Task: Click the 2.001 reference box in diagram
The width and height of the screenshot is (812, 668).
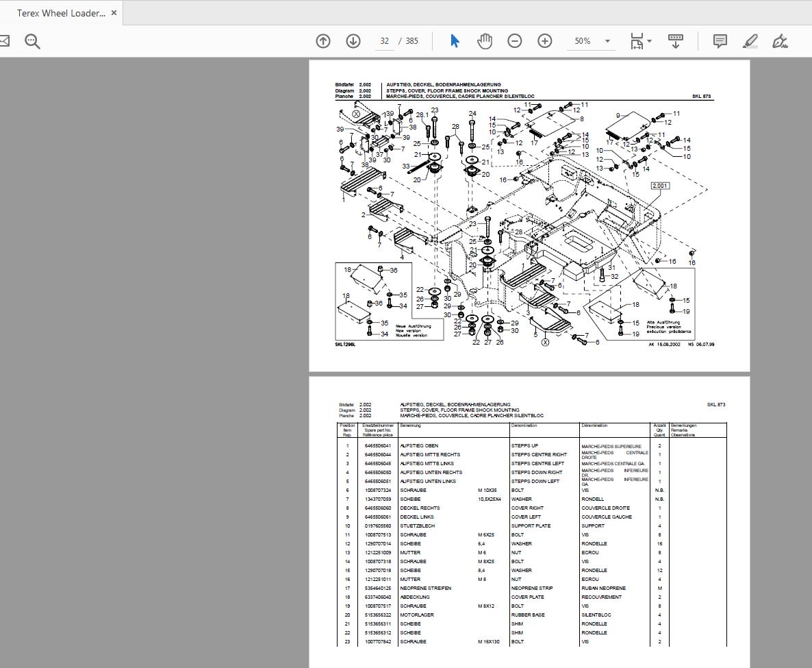Action: [x=660, y=186]
